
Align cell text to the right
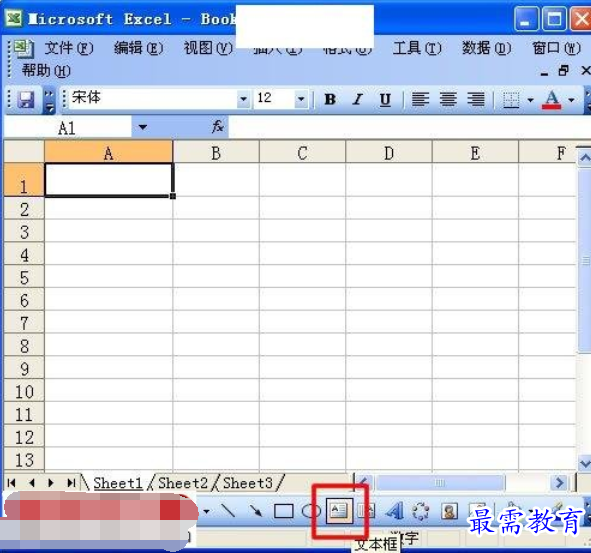pos(476,100)
